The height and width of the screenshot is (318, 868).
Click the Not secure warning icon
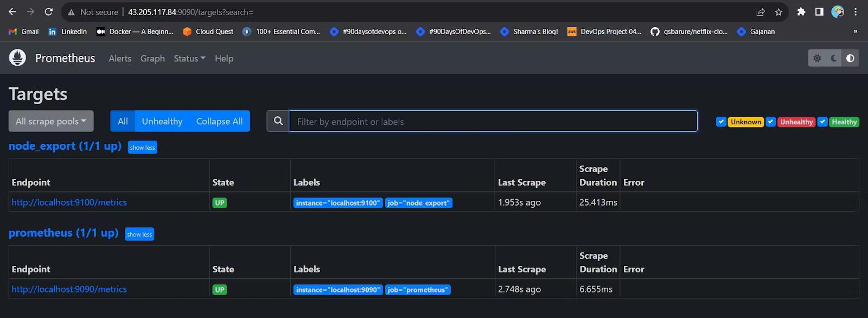coord(71,12)
